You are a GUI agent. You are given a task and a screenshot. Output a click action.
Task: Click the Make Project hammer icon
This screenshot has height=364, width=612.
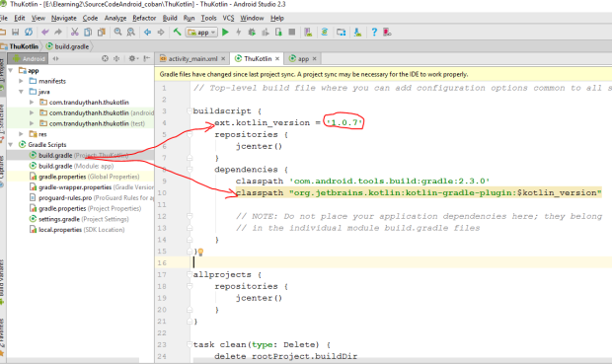tap(177, 33)
